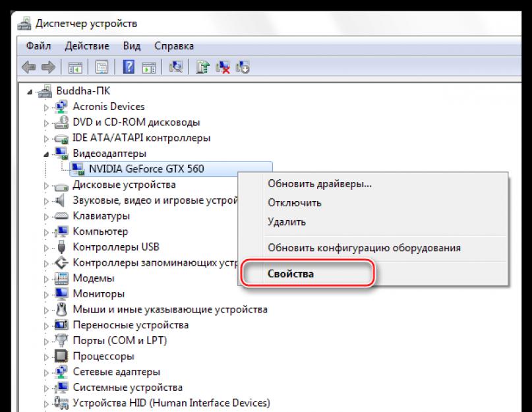Expand DVD и CD-ROM дисководы node

46,123
